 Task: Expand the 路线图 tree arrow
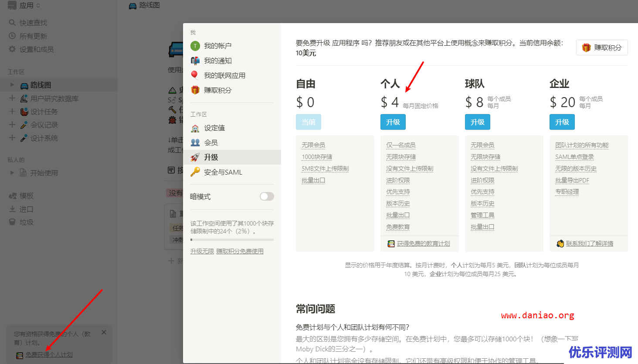pos(12,85)
